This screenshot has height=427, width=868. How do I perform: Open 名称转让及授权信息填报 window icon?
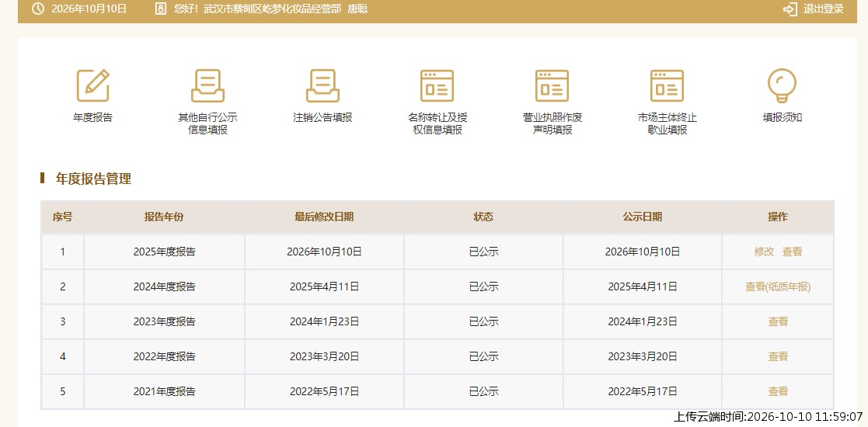[437, 85]
